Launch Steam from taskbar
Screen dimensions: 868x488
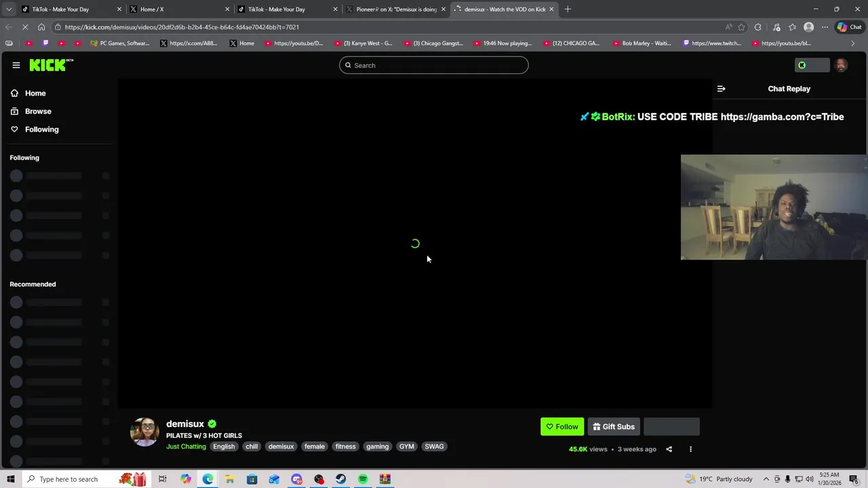point(340,479)
